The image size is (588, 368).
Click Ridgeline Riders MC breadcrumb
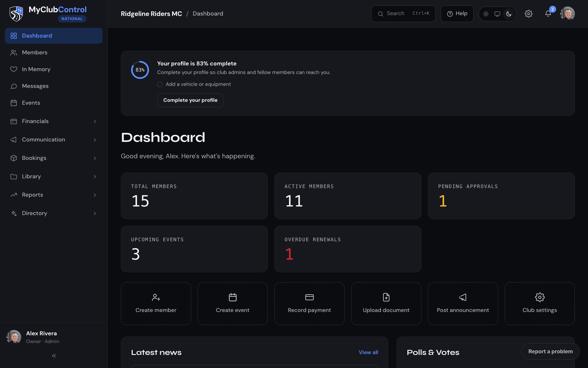(x=151, y=14)
